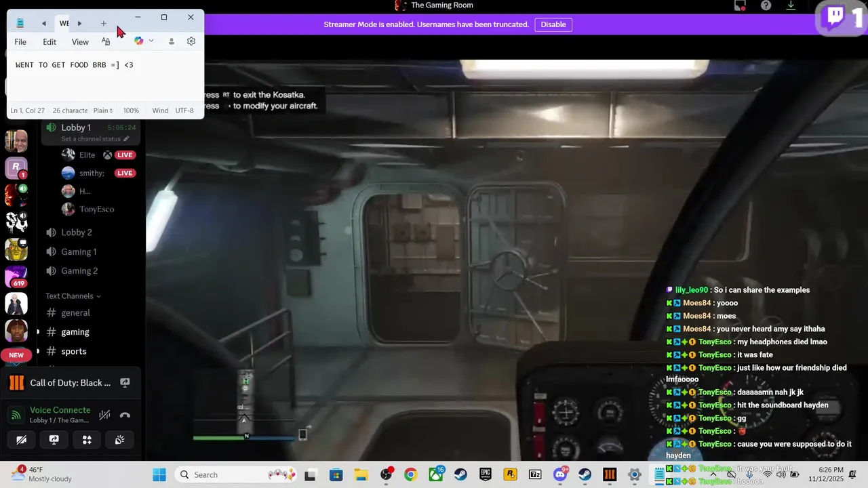Expand the Copilot dropdown arrow in Notepad
Image resolution: width=868 pixels, height=488 pixels.
click(151, 41)
